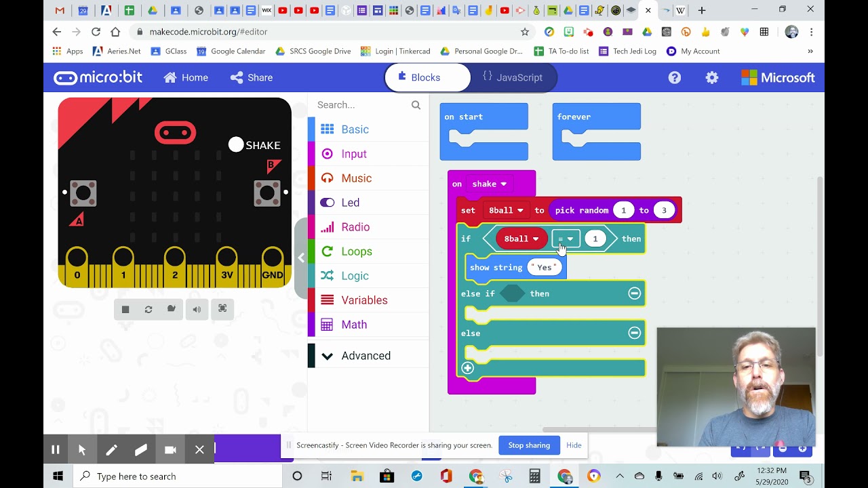
Task: Reload the browser page
Action: click(96, 32)
